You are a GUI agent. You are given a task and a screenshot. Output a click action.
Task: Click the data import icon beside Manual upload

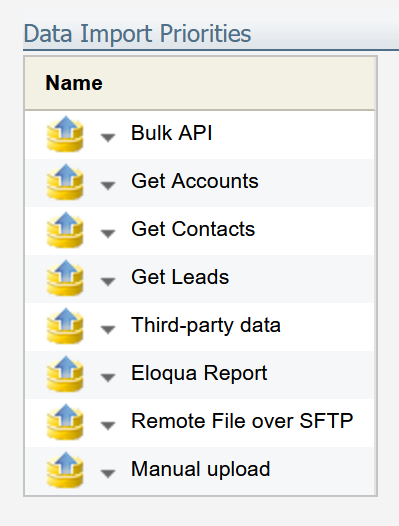65,470
